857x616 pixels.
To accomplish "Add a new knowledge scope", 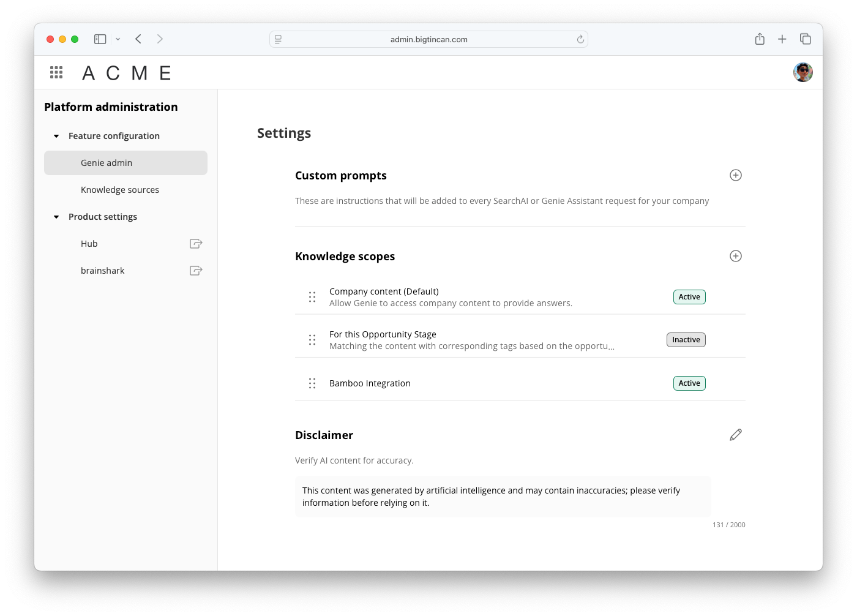I will (736, 256).
